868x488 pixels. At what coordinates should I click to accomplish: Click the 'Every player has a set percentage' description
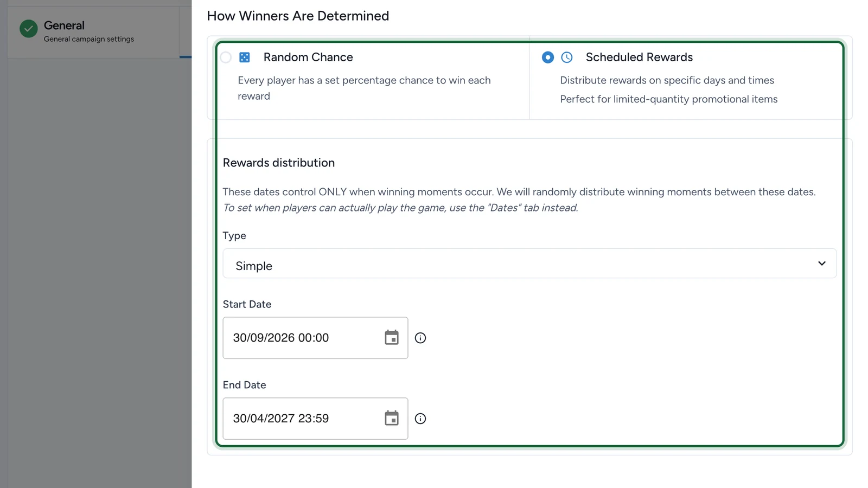pos(364,88)
